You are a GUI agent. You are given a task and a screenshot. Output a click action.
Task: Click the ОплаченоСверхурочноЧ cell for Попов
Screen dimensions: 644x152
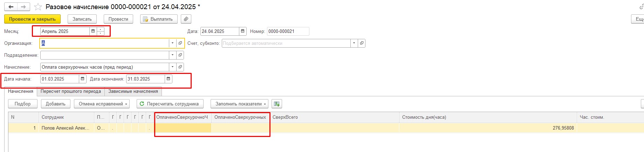183,128
